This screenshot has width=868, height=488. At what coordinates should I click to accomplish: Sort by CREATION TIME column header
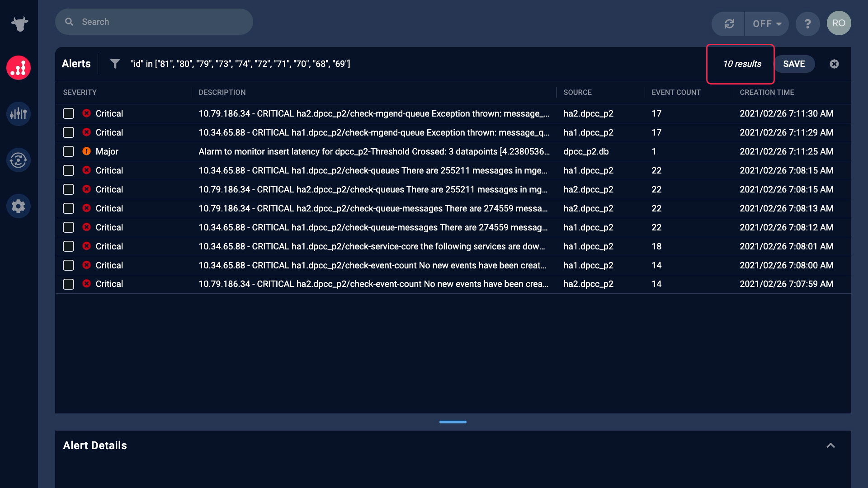pos(767,92)
